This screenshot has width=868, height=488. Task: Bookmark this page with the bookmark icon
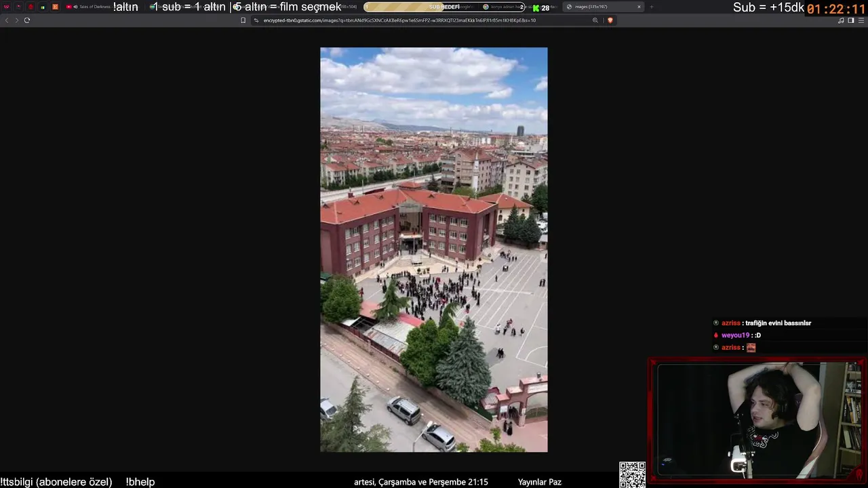[x=243, y=20]
